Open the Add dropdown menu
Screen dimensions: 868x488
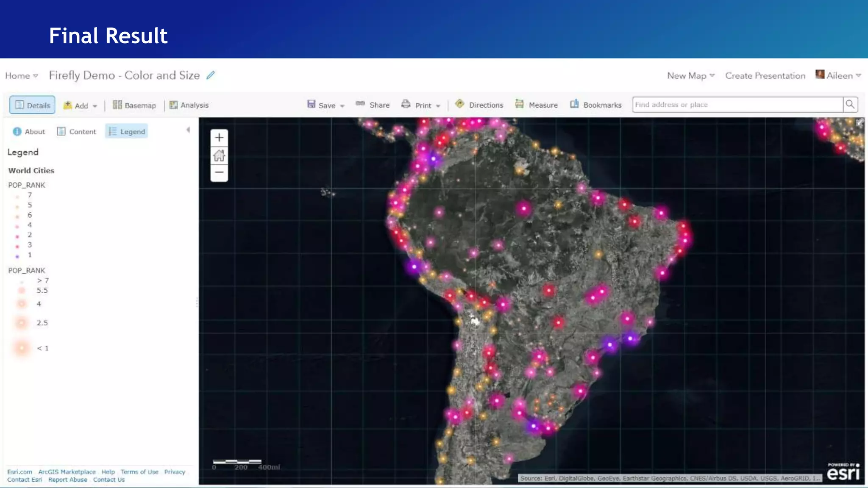tap(81, 105)
